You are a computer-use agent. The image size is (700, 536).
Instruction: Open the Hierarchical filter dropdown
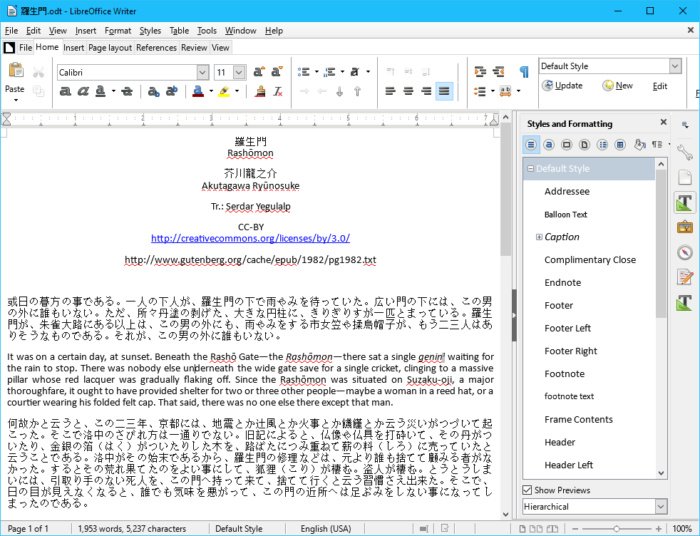pyautogui.click(x=661, y=507)
